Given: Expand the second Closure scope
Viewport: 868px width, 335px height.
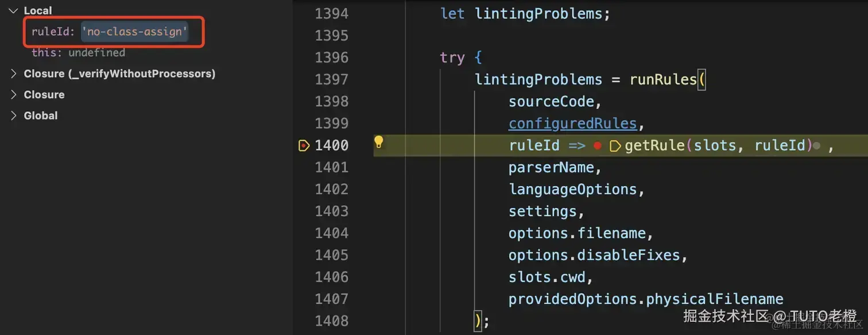Looking at the screenshot, I should (14, 95).
